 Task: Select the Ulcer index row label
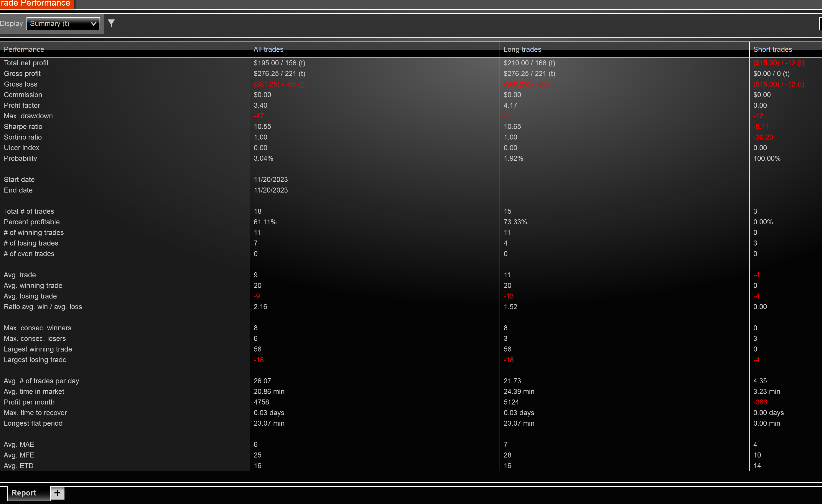click(21, 148)
